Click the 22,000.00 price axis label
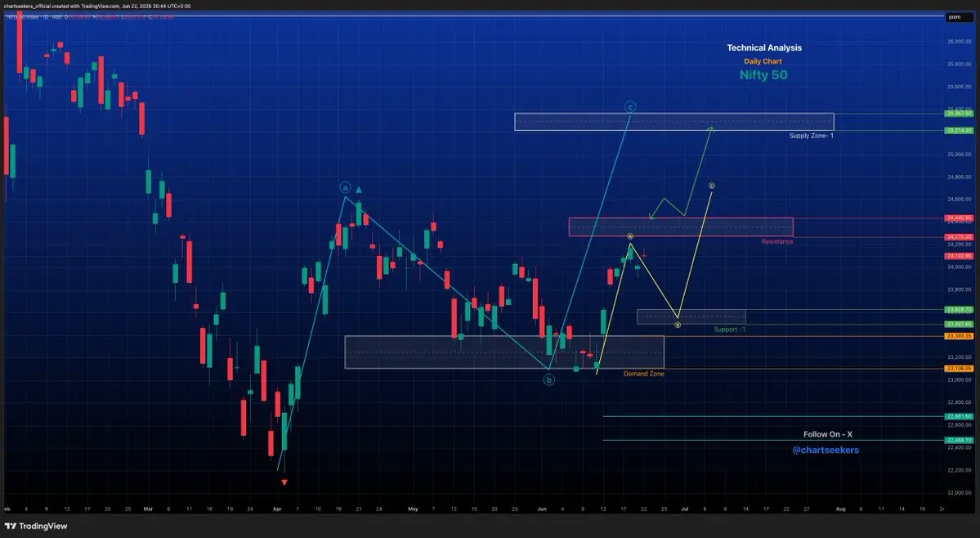The height and width of the screenshot is (538, 980). 960,492
